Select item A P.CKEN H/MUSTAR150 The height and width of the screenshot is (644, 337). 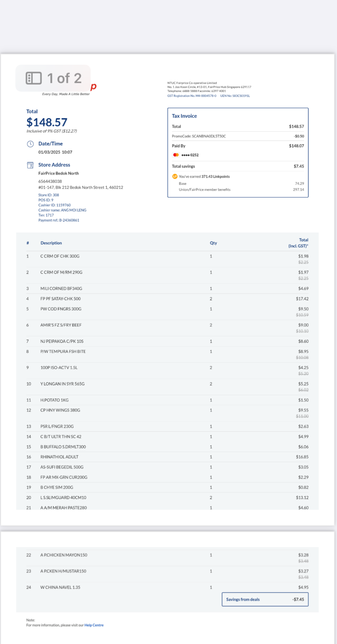pos(63,571)
